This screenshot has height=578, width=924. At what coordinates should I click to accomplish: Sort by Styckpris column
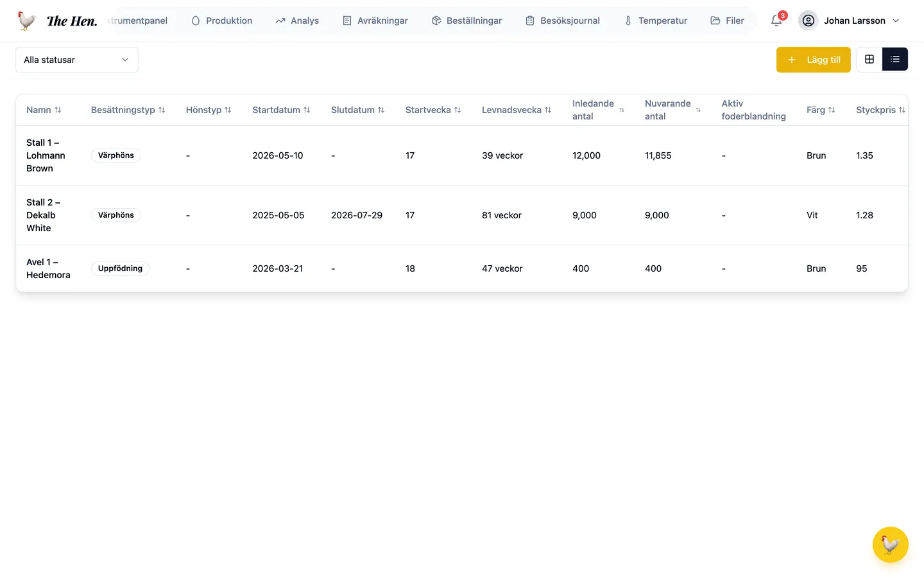click(x=880, y=110)
